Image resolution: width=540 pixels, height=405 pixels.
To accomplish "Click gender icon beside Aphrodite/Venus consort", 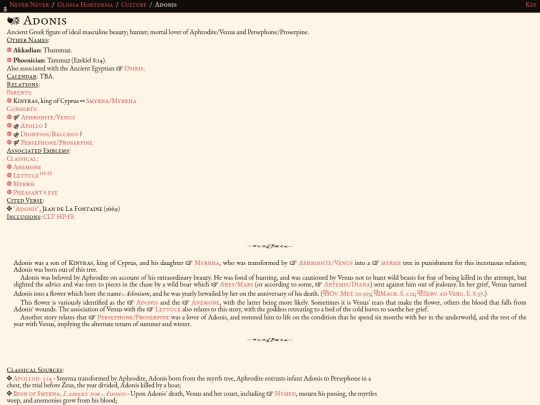I will (16, 117).
